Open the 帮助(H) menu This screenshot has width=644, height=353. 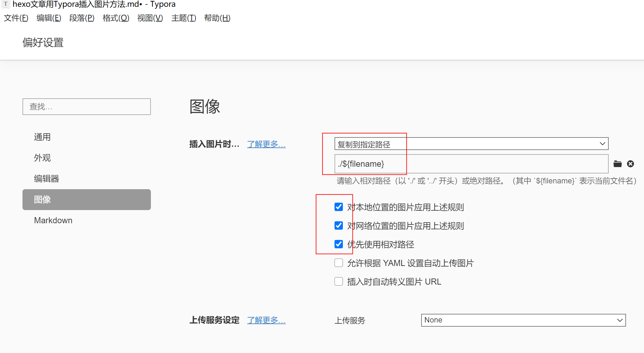click(x=217, y=18)
